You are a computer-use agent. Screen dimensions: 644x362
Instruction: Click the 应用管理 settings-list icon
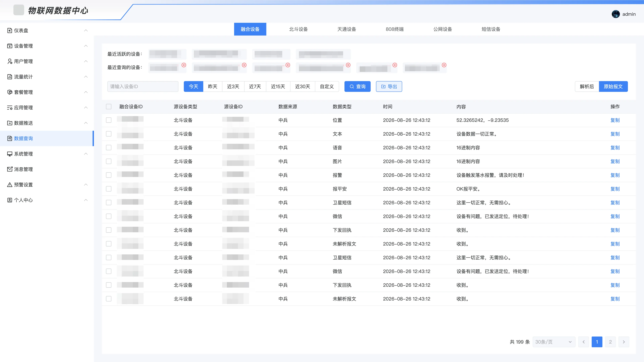click(10, 108)
